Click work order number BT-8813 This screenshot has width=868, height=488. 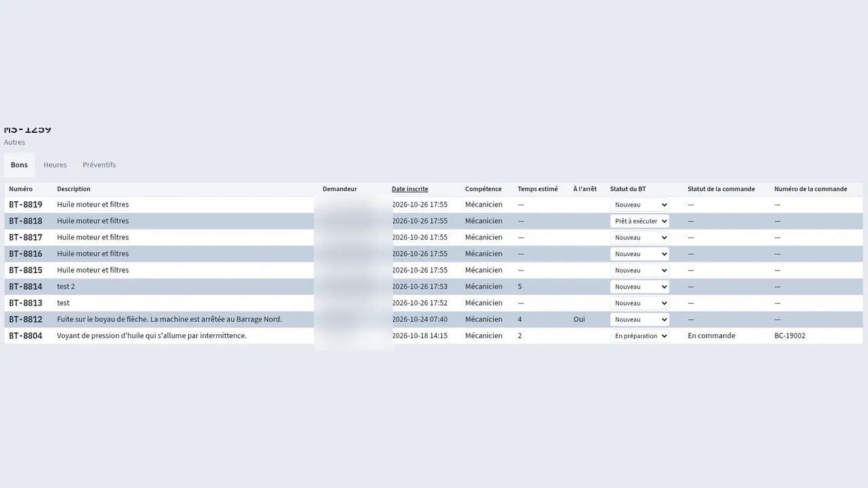click(26, 303)
